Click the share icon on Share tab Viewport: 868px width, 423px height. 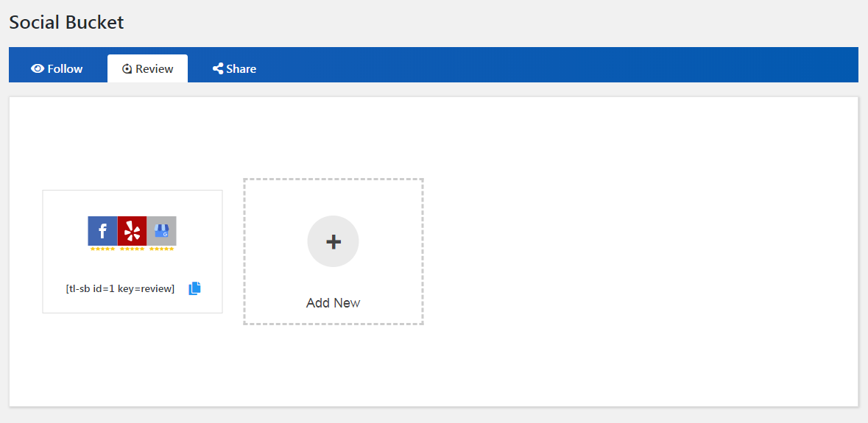pyautogui.click(x=218, y=68)
